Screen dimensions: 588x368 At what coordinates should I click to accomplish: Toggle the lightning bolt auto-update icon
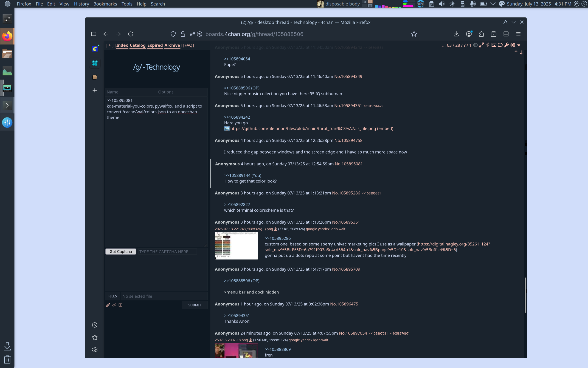pyautogui.click(x=488, y=45)
